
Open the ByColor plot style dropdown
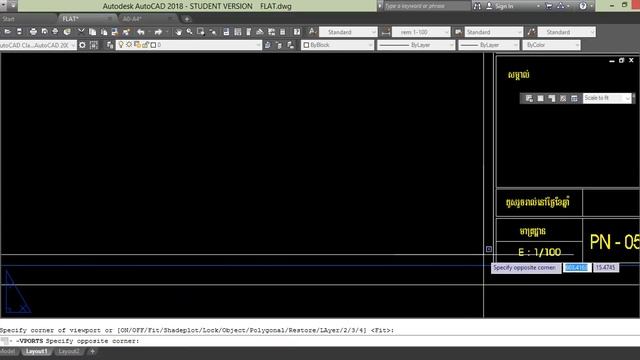point(551,45)
